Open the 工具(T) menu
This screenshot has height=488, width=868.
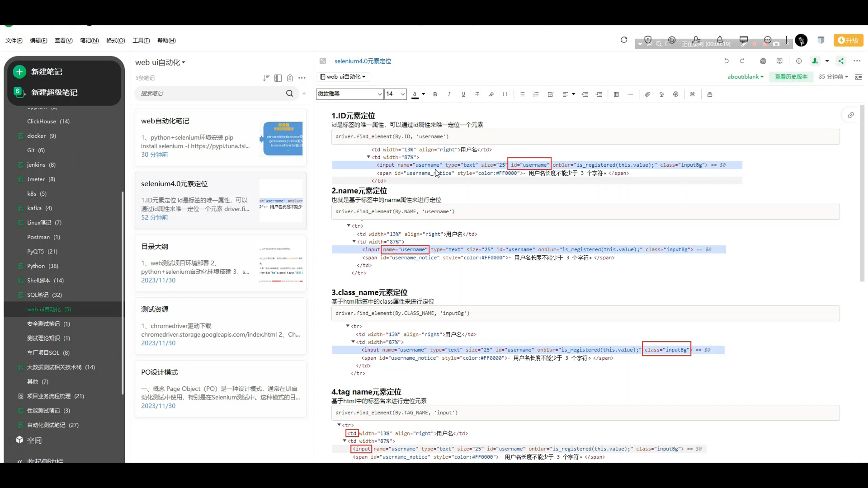coord(141,41)
